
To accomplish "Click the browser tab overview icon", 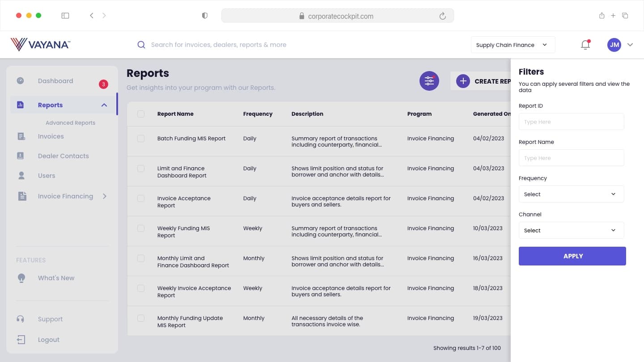I will pyautogui.click(x=625, y=16).
